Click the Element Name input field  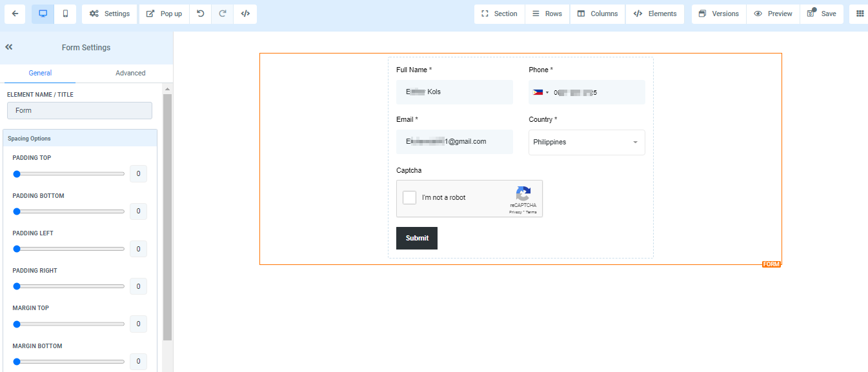pos(79,110)
